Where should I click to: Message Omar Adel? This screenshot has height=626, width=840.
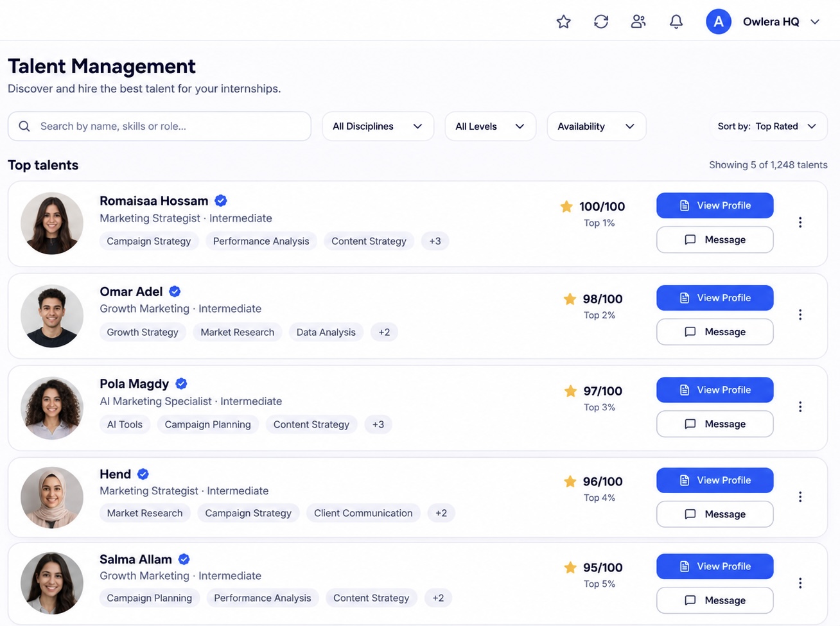point(715,332)
